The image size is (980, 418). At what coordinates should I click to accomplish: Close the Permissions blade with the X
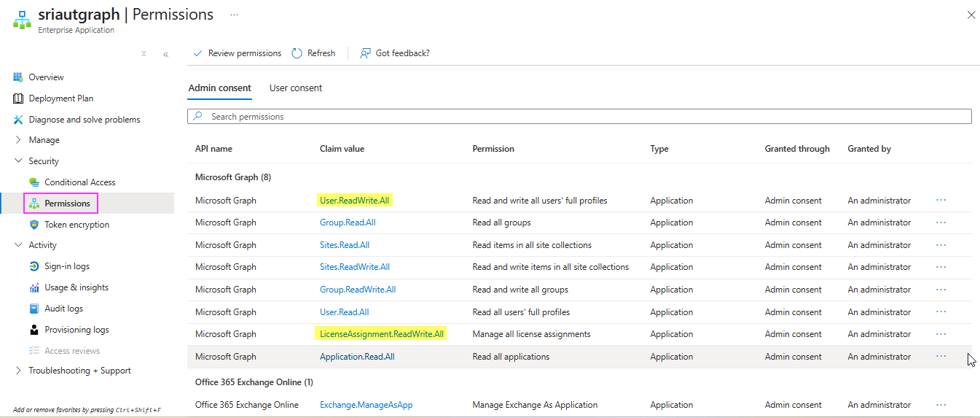tap(971, 15)
